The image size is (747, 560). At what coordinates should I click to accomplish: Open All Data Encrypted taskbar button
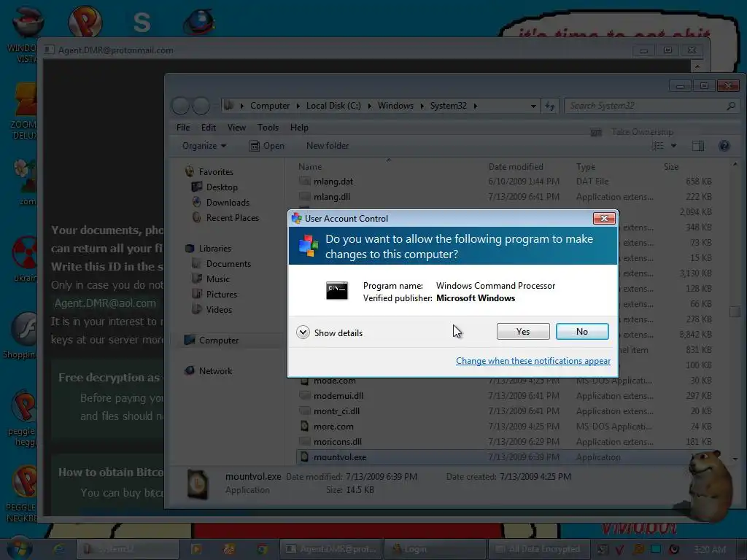click(x=539, y=549)
